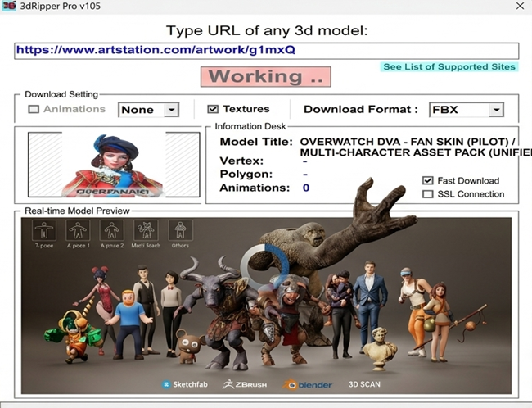Image resolution: width=532 pixels, height=408 pixels.
Task: Select the Others pose icon
Action: (x=178, y=230)
